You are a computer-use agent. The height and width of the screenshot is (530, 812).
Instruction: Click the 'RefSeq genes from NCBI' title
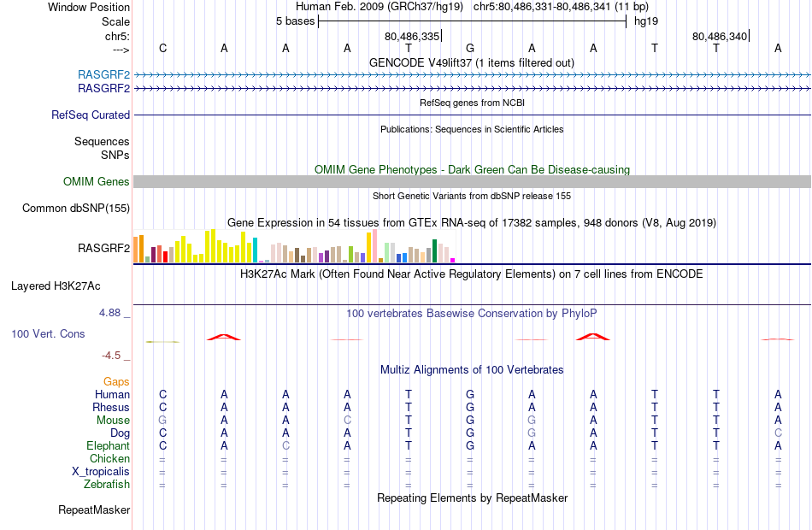473,103
